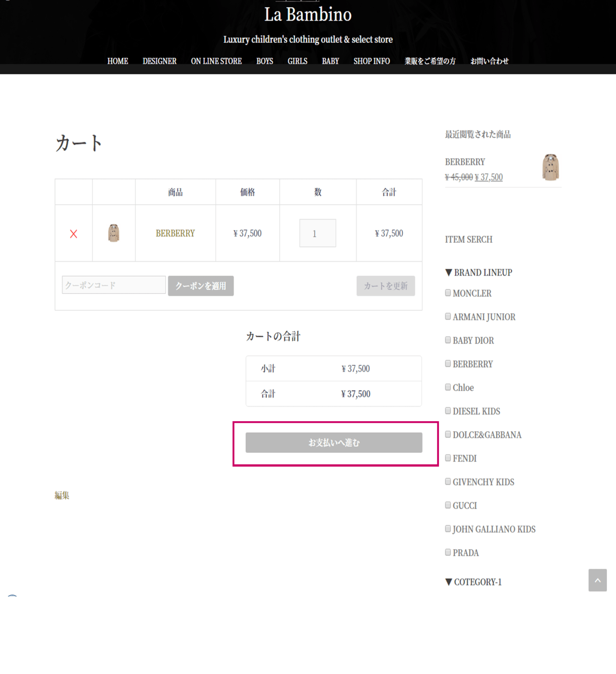Open DESIGNER menu item
This screenshot has width=616, height=674.
pos(159,61)
